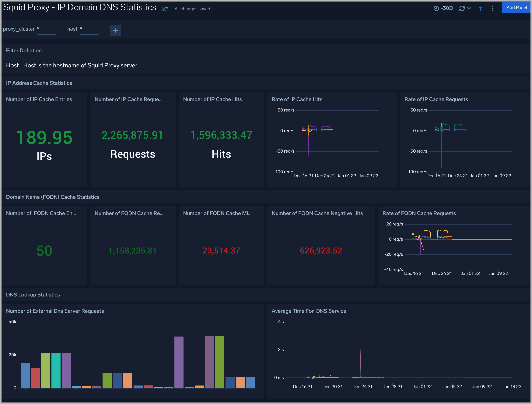Open the three-dot more options menu

click(x=492, y=8)
